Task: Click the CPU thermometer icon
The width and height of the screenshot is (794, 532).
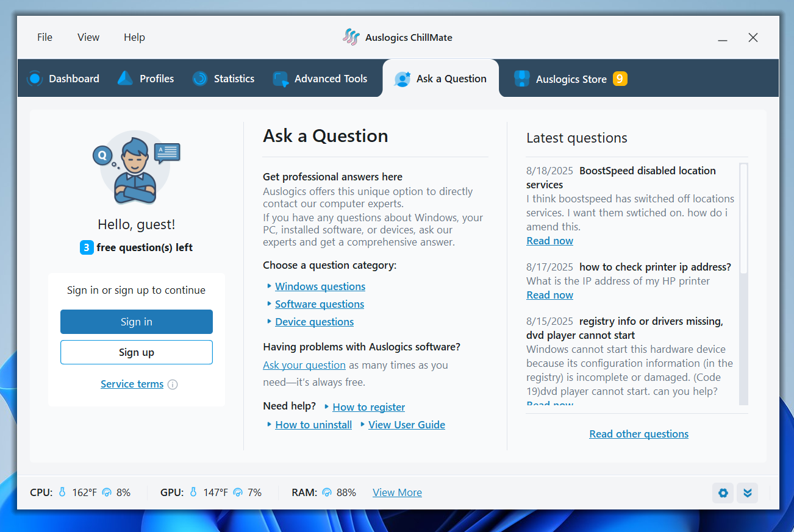Action: [x=62, y=492]
